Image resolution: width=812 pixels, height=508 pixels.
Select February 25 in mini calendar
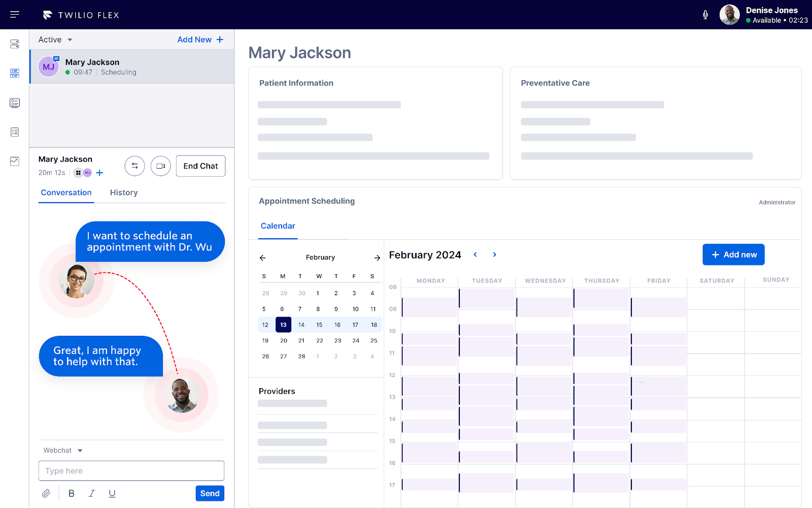pos(374,340)
